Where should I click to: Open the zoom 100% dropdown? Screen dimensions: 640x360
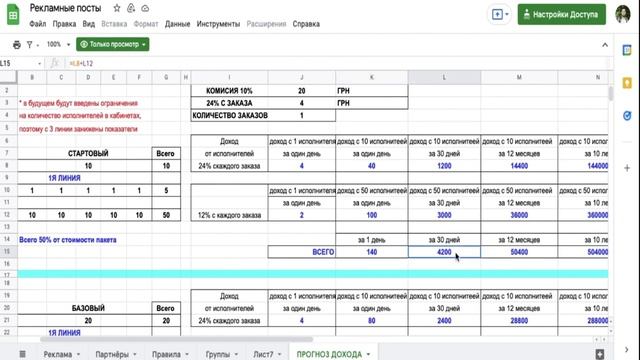[x=58, y=44]
